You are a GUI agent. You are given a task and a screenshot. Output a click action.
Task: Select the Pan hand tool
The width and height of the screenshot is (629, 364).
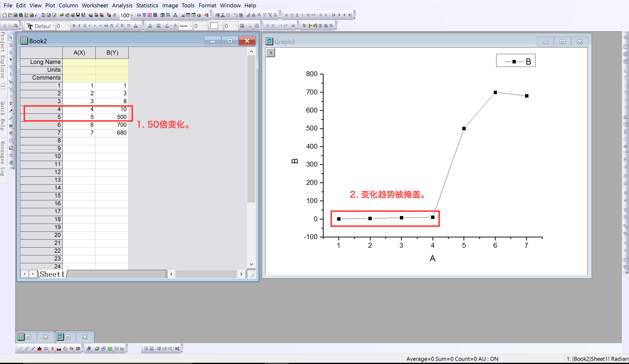tap(11, 133)
